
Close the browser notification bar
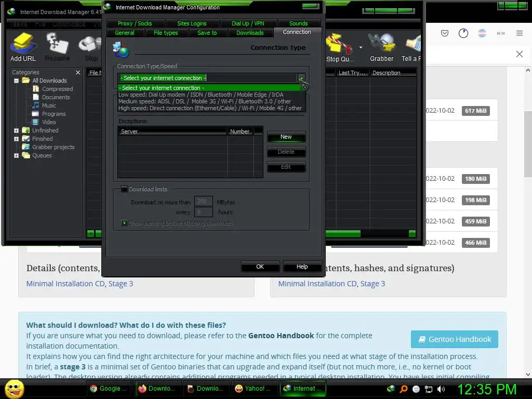pos(520,54)
